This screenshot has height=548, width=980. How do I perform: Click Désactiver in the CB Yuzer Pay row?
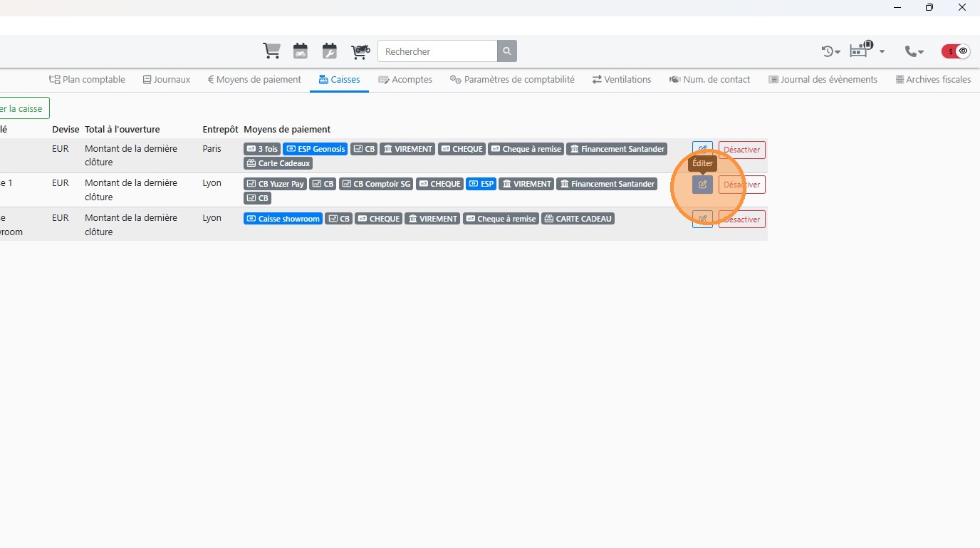tap(742, 185)
